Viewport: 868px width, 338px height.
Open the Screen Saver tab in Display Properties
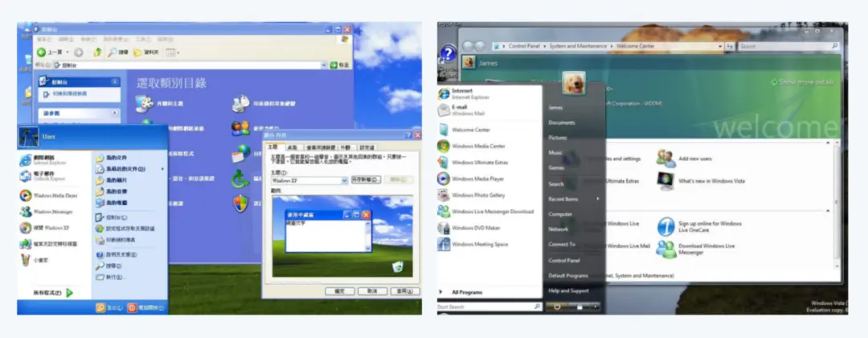pos(321,147)
